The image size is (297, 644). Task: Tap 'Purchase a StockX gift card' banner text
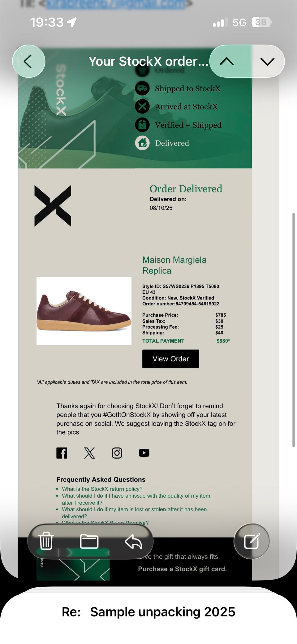click(182, 569)
